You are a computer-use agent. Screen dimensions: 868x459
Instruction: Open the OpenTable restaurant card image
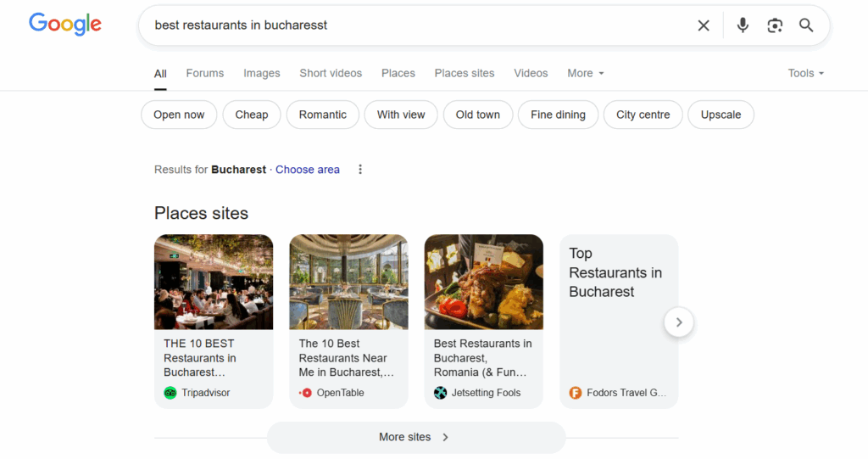348,283
